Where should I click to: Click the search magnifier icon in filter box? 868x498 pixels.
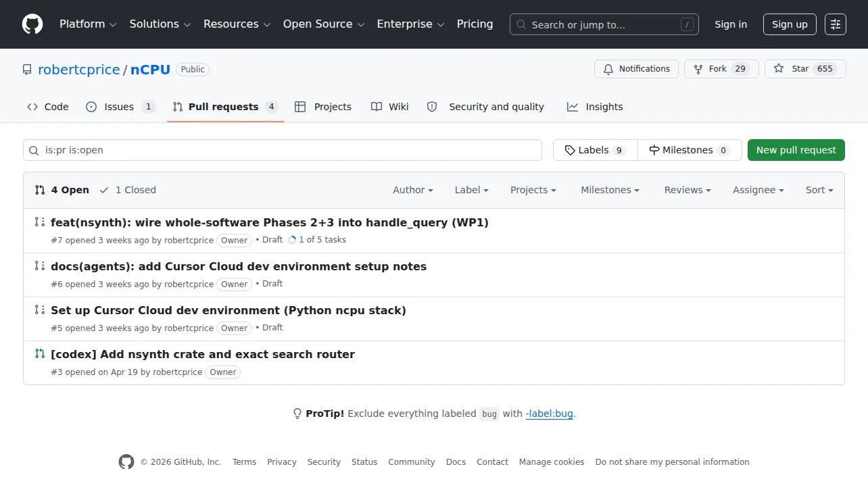click(34, 150)
